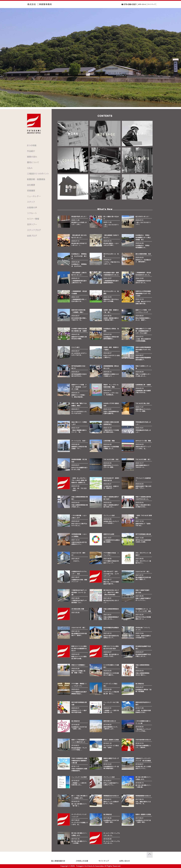Click the 株式会社 二神建築事務所 header title
This screenshot has width=181, height=868.
pyautogui.click(x=39, y=4)
